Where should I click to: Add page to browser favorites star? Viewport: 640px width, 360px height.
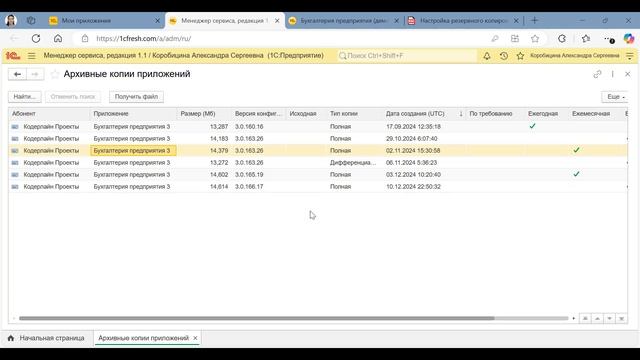[x=535, y=38]
